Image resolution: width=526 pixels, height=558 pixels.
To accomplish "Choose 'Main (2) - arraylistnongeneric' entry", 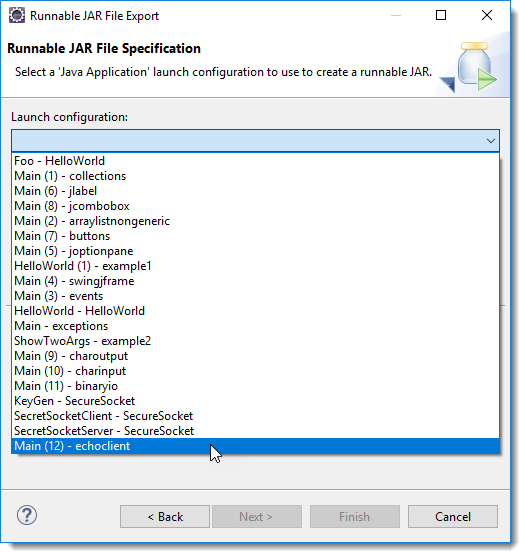I will pyautogui.click(x=256, y=221).
